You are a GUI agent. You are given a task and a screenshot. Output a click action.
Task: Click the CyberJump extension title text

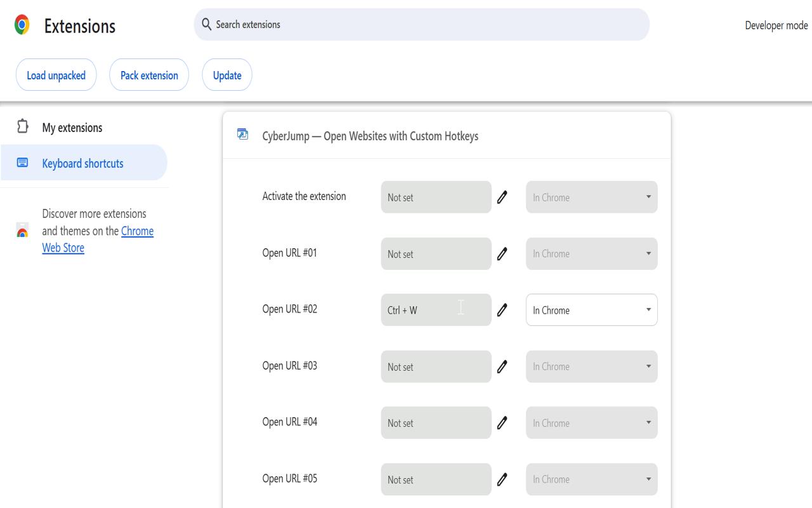370,136
